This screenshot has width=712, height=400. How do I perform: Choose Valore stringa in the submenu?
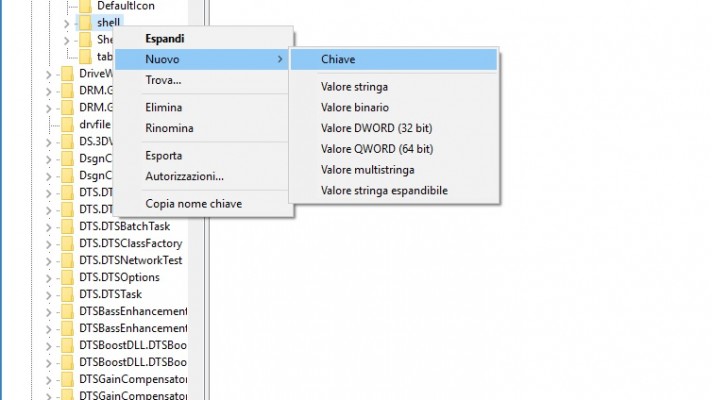(394, 87)
